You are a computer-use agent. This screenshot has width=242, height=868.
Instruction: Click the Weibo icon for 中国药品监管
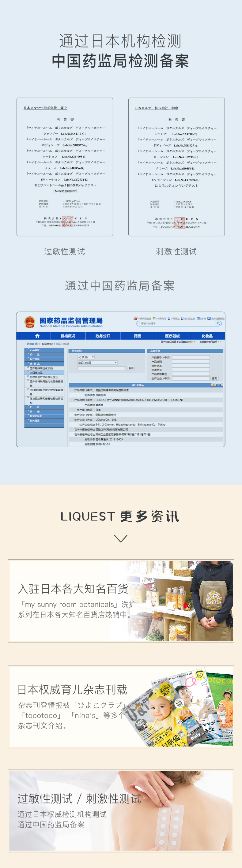pos(135,319)
